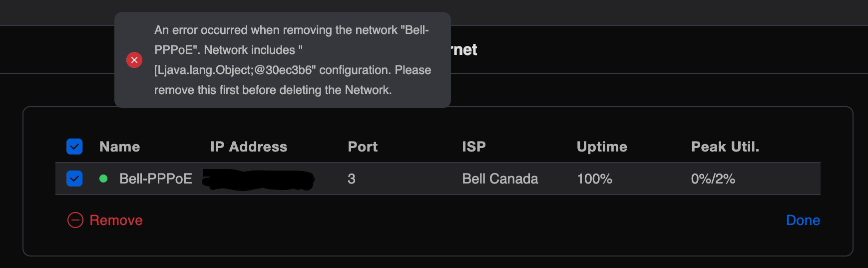The image size is (868, 268).
Task: Click the red error icon in the notification
Action: point(134,60)
